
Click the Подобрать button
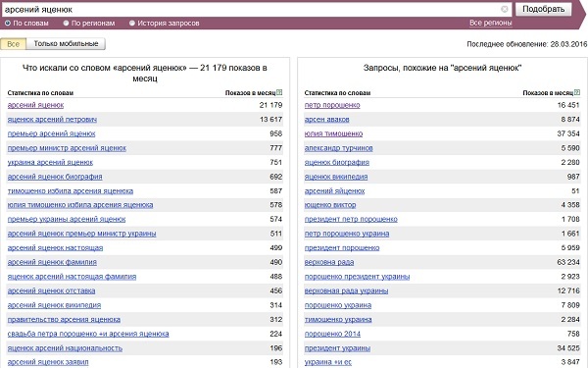click(543, 9)
